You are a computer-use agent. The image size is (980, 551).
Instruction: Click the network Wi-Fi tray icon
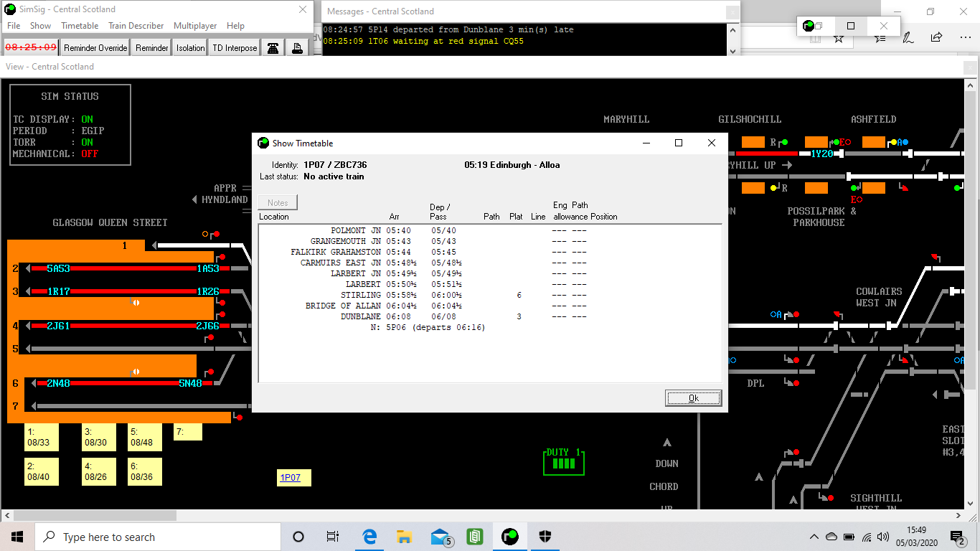867,537
